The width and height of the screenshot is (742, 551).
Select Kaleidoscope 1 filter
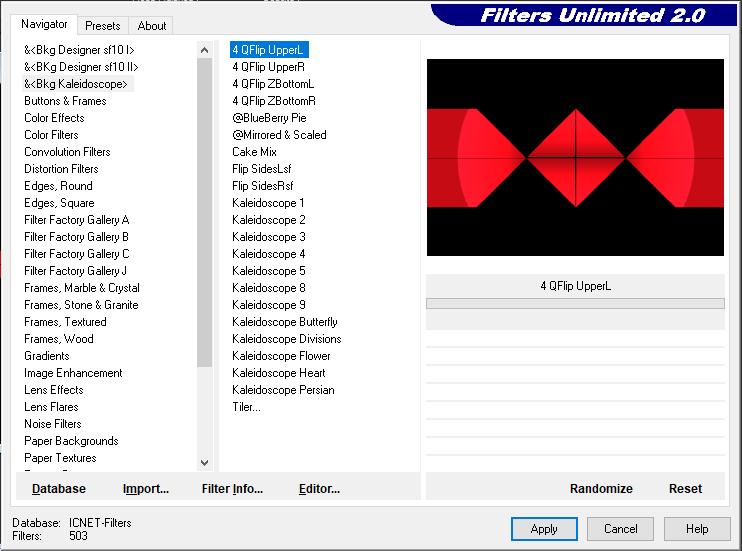268,203
